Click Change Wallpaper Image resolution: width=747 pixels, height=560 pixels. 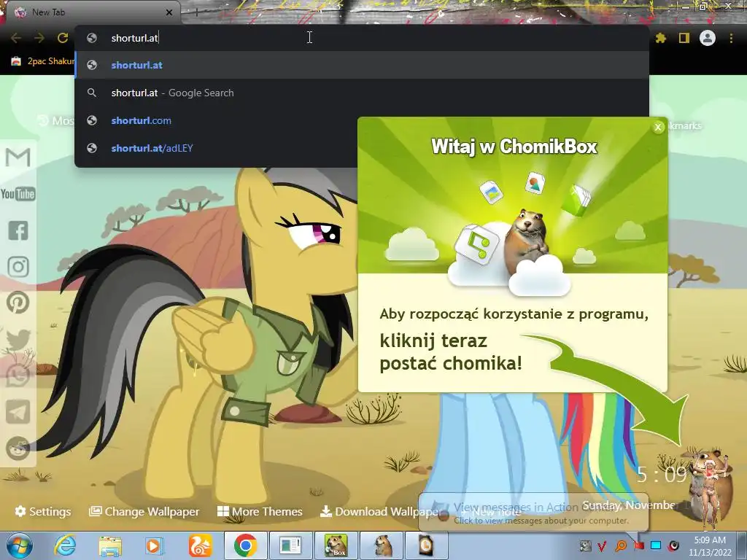[x=144, y=511]
